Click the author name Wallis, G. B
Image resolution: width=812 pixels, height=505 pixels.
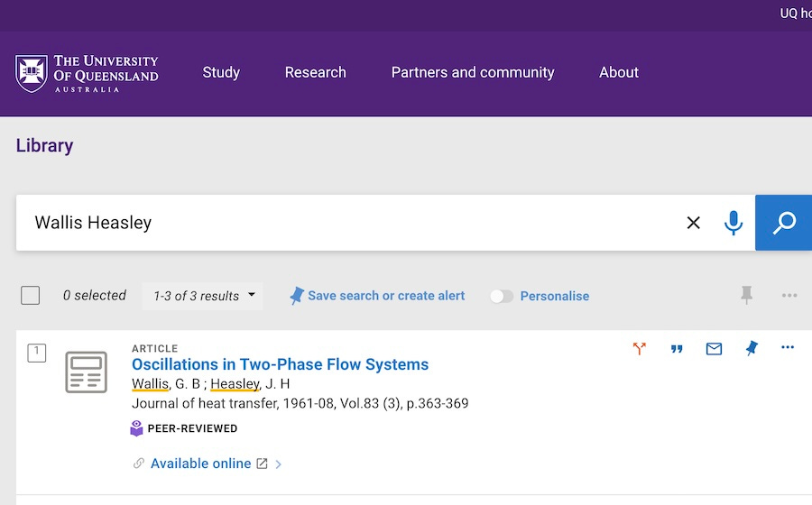(x=166, y=384)
